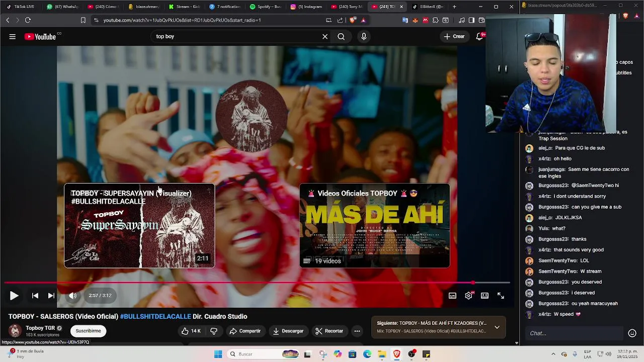Skip to the previous video
Screen dimensions: 644x362
[35, 296]
